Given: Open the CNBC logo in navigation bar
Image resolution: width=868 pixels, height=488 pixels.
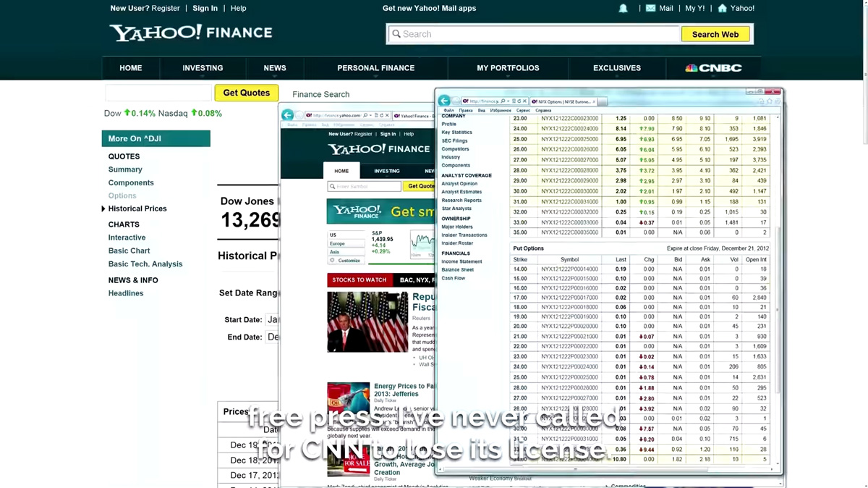Looking at the screenshot, I should click(713, 68).
